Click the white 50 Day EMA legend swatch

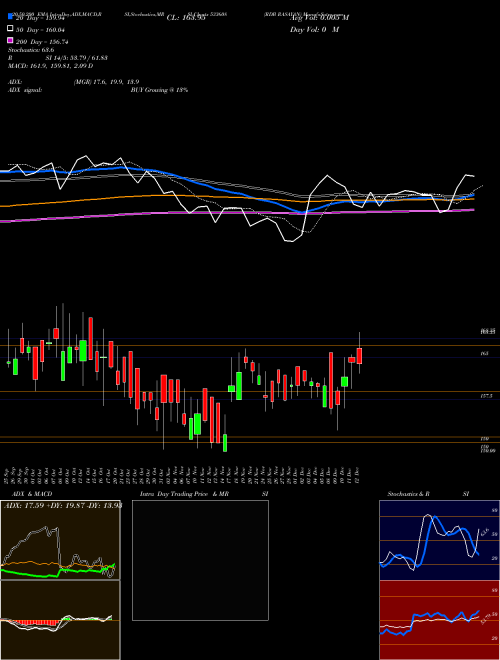(10, 29)
